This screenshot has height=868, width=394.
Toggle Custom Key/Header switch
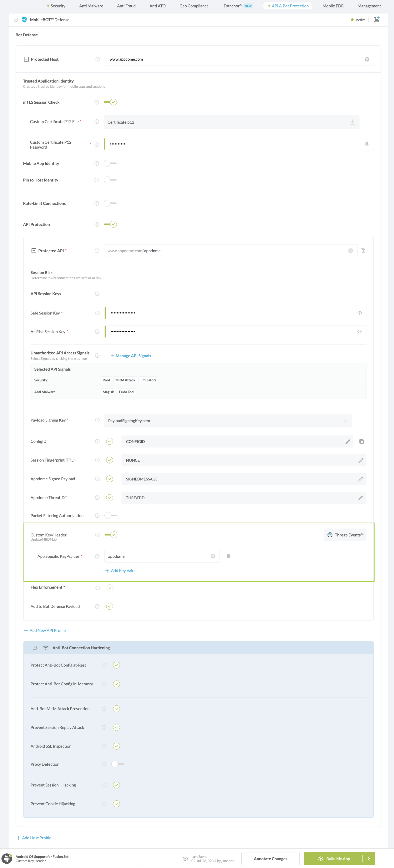point(111,535)
